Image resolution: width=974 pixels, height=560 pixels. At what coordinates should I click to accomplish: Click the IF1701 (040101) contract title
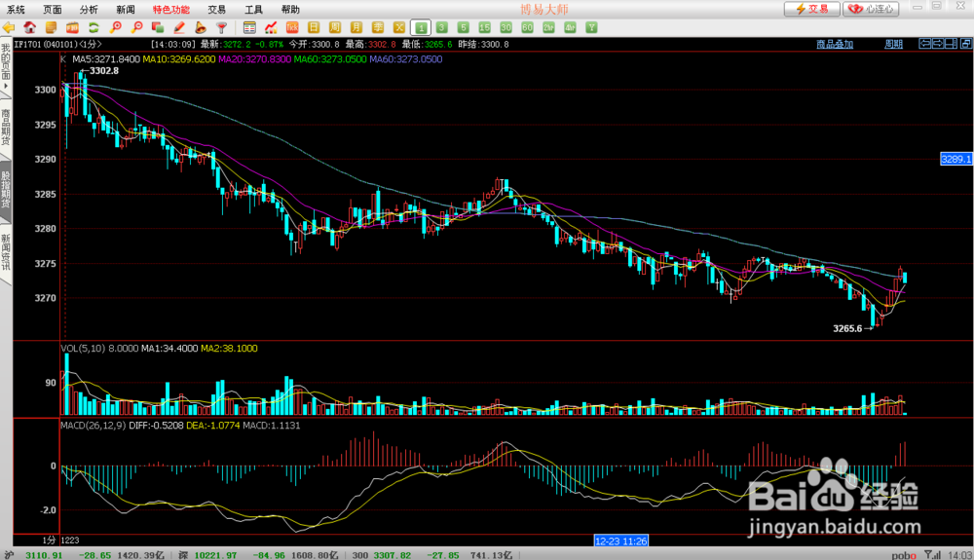57,44
